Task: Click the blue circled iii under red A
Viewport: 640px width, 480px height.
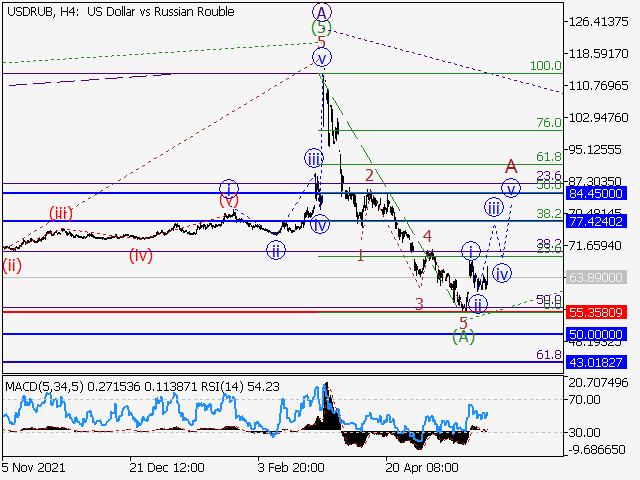Action: pyautogui.click(x=494, y=207)
